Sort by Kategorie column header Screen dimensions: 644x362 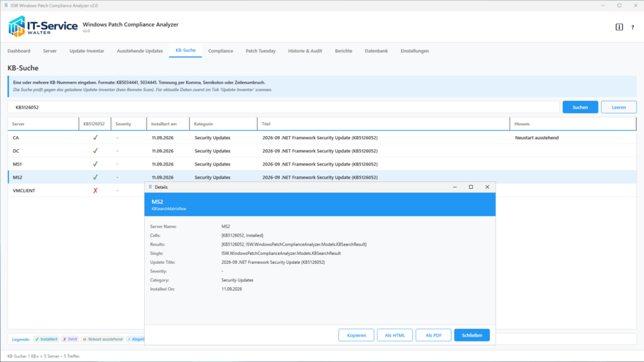pyautogui.click(x=223, y=124)
